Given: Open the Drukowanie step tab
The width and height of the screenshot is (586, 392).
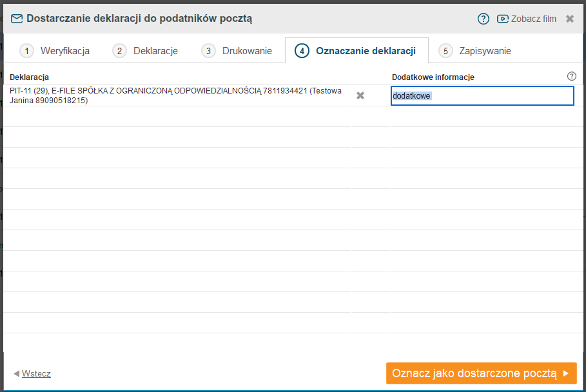Looking at the screenshot, I should tap(237, 51).
